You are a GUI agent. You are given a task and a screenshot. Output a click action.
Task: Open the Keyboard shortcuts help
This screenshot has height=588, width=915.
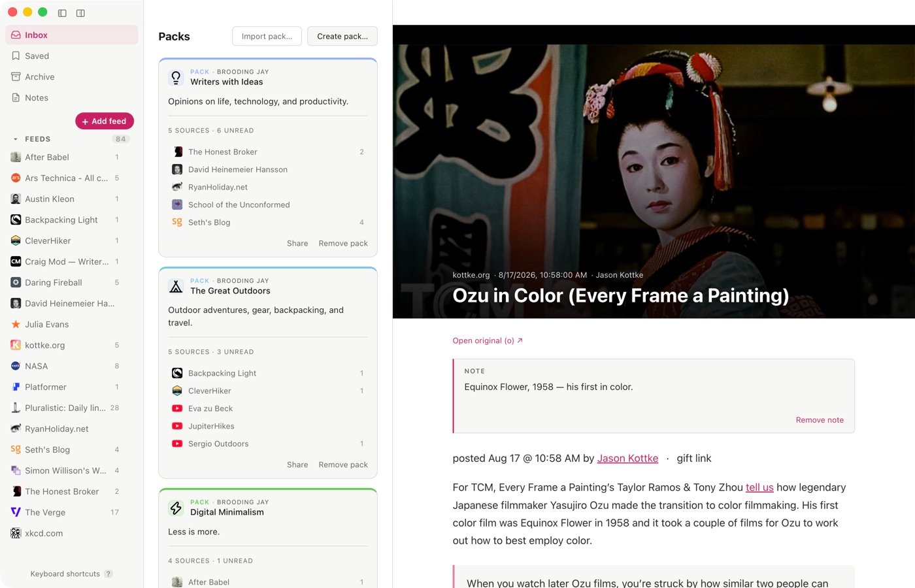(71, 574)
